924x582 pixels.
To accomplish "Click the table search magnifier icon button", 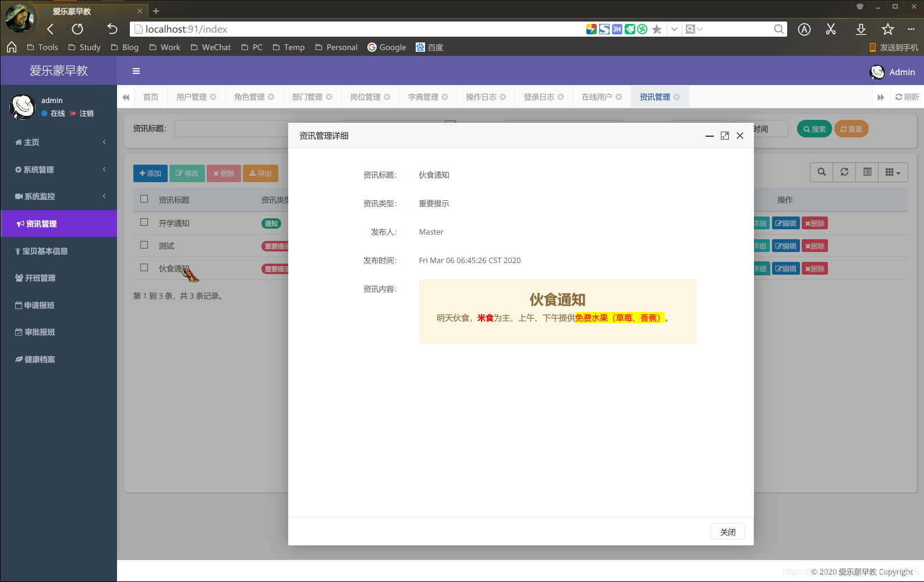I will coord(822,172).
